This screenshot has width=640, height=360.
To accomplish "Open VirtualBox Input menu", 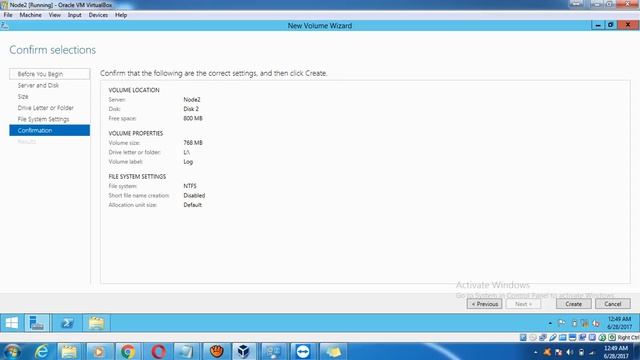I will tap(74, 15).
